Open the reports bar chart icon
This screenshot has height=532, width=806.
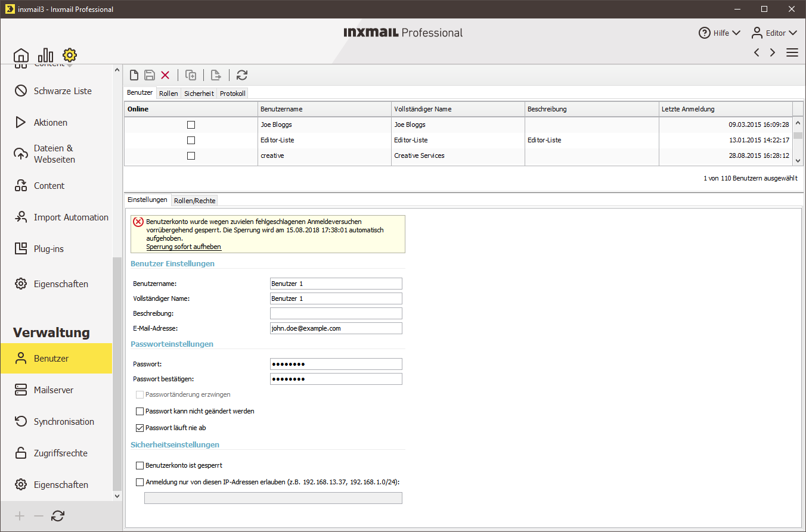[x=45, y=55]
